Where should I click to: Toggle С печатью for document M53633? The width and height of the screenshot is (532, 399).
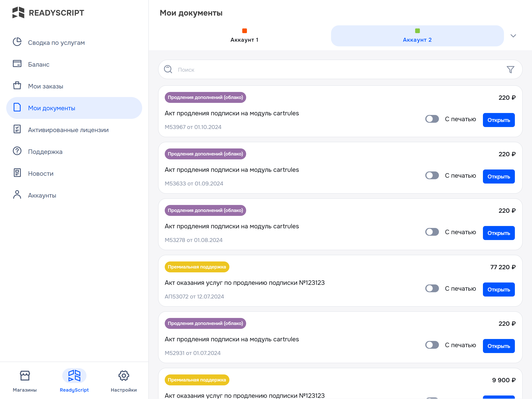[x=432, y=175]
